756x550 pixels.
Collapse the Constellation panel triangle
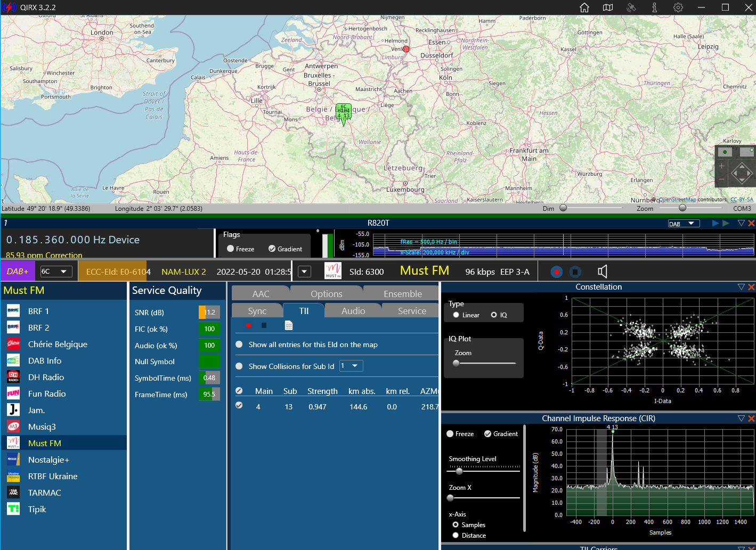[741, 287]
